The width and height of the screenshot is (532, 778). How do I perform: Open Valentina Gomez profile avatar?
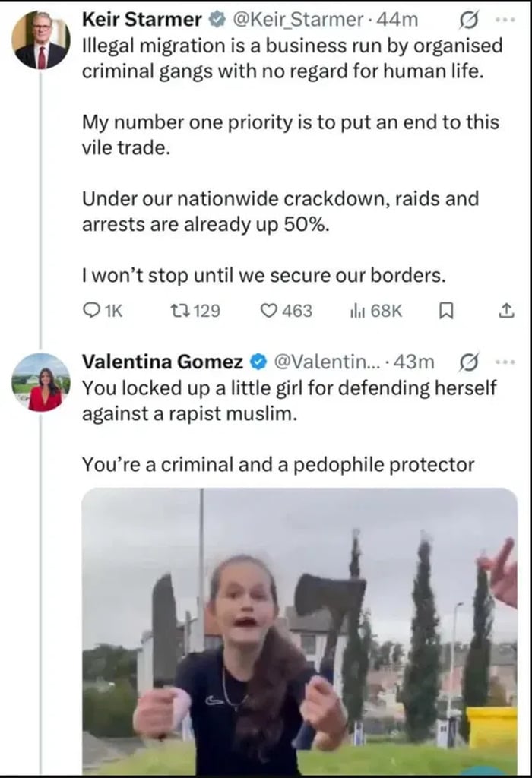tap(41, 382)
